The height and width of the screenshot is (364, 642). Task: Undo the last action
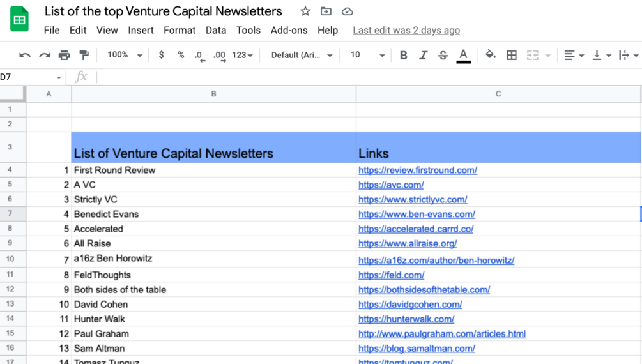24,55
